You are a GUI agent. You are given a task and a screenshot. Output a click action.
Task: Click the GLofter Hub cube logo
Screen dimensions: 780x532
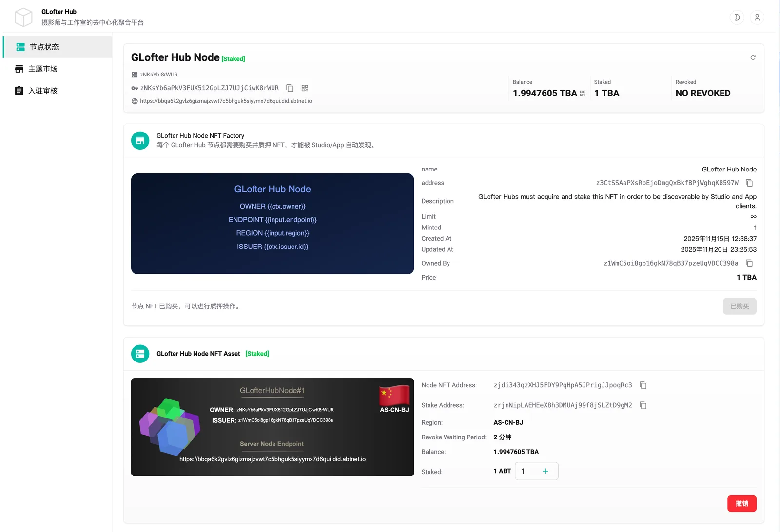click(23, 17)
